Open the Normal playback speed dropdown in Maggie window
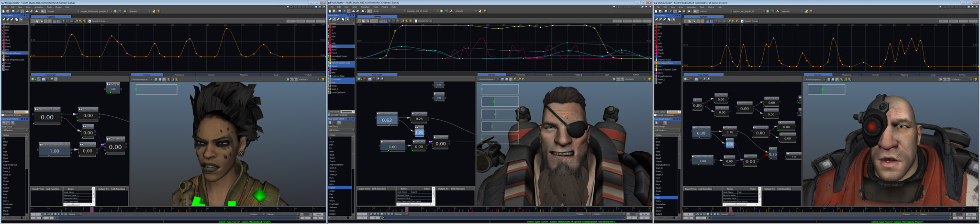The image size is (980, 224). tap(75, 214)
